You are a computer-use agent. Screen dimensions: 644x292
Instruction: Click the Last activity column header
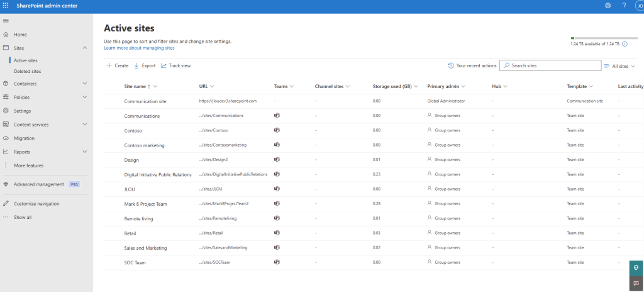point(630,86)
